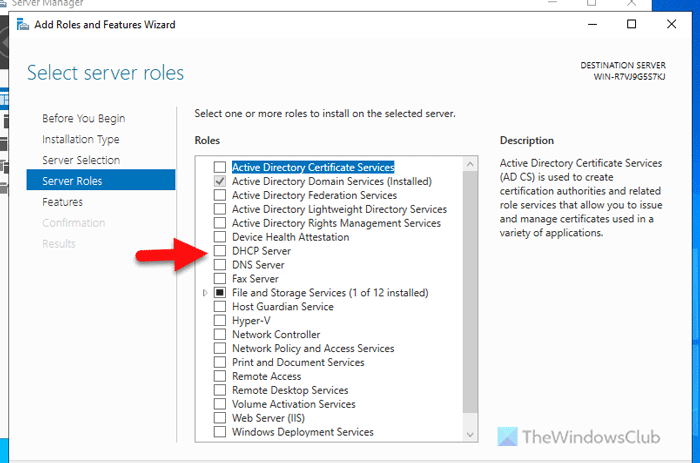Check Active Directory Rights Management Services box
Image resolution: width=700 pixels, height=463 pixels.
click(x=220, y=223)
